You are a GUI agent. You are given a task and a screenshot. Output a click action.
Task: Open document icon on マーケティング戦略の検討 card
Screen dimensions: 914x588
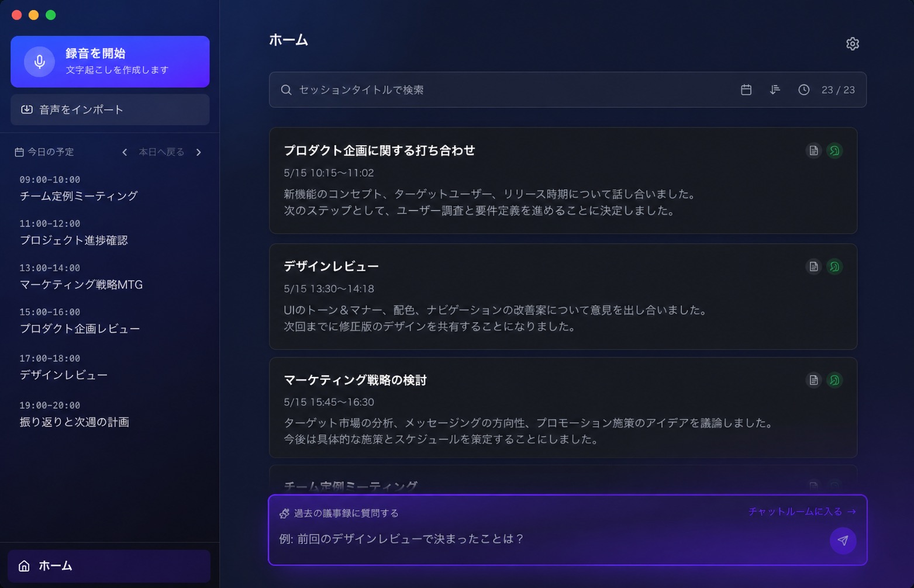tap(813, 380)
